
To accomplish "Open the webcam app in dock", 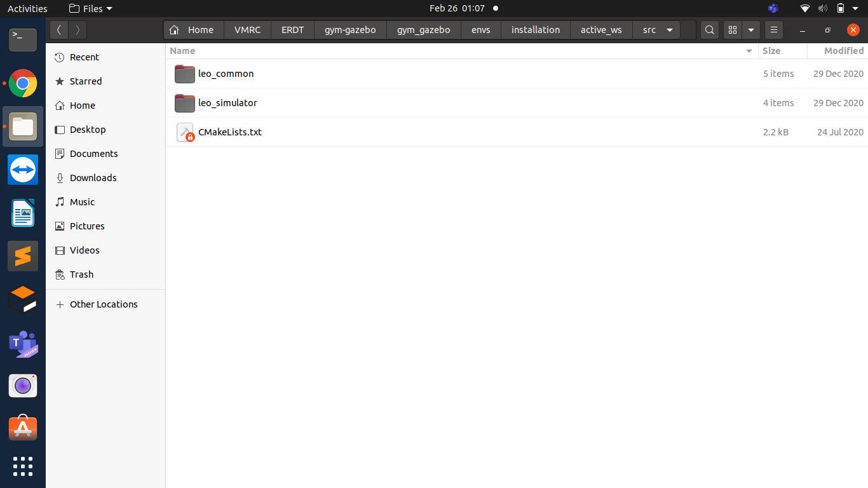I will click(23, 386).
